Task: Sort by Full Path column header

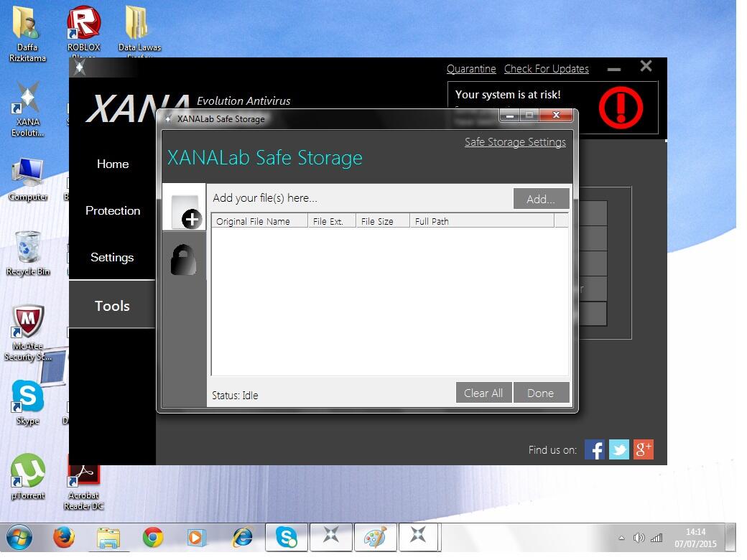Action: coord(482,221)
